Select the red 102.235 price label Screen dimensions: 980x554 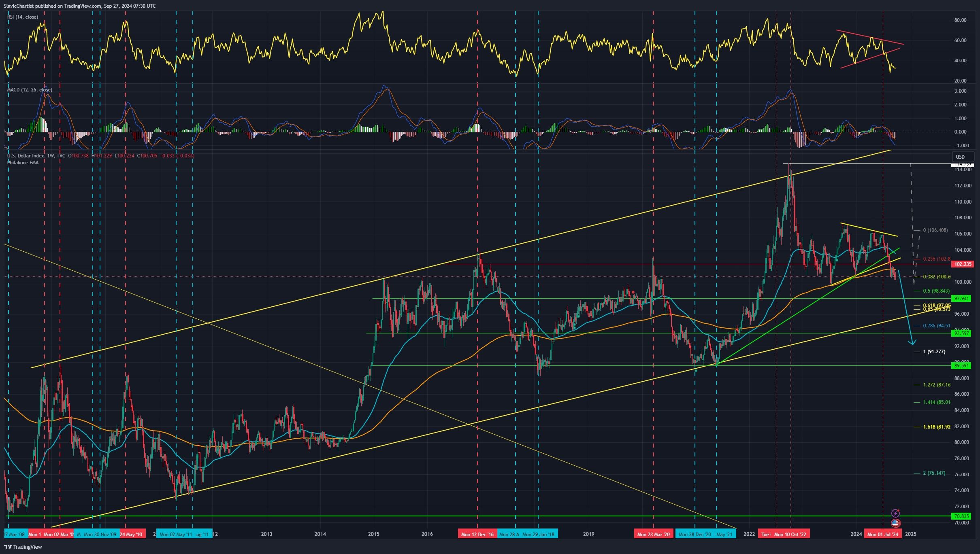click(962, 264)
